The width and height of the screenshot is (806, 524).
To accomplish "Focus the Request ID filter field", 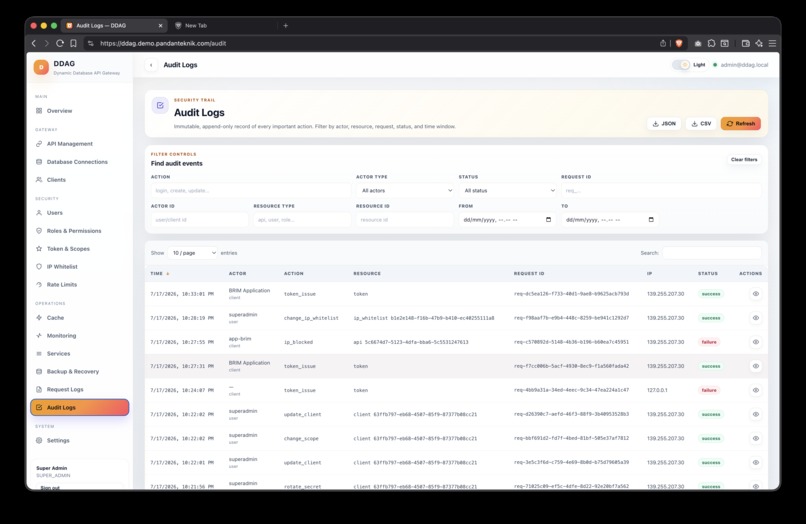I will click(x=661, y=191).
